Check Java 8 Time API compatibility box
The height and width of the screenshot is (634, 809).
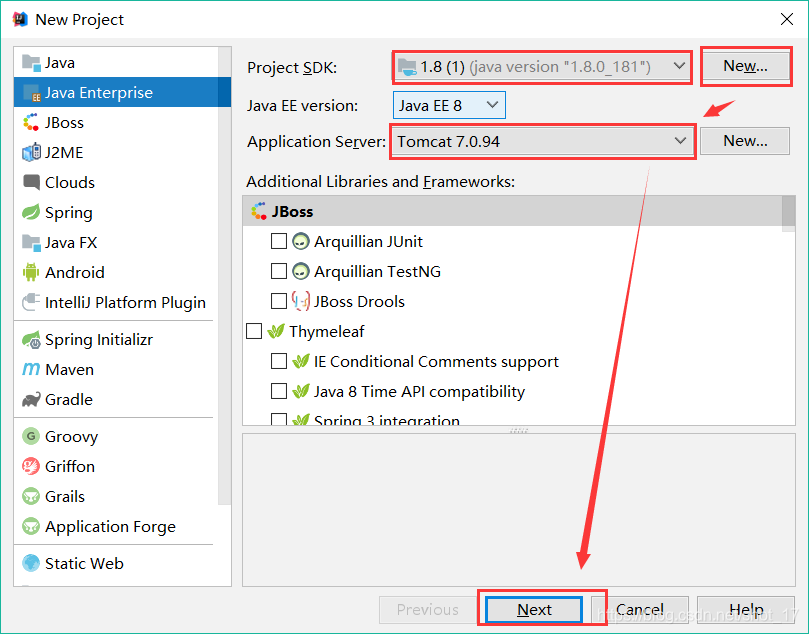(x=279, y=391)
